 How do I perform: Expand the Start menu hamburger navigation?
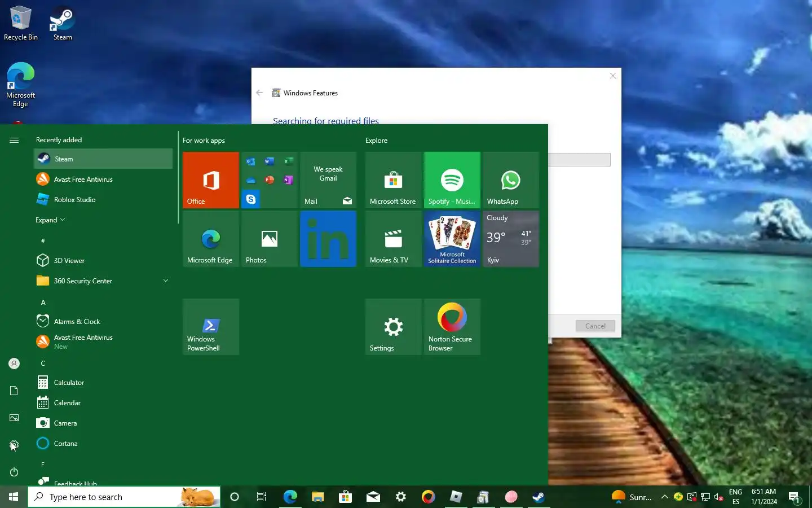point(14,140)
